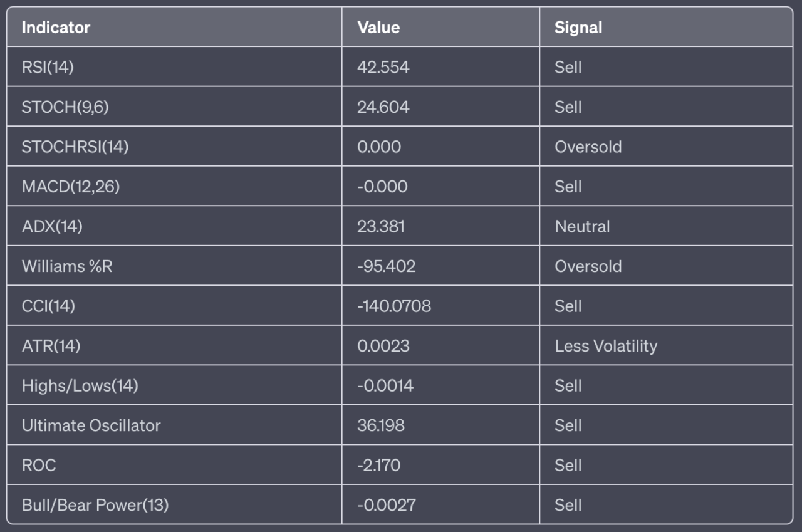Image resolution: width=802 pixels, height=532 pixels.
Task: Select the Ultimate Oscillator indicator cell
Action: pos(91,425)
